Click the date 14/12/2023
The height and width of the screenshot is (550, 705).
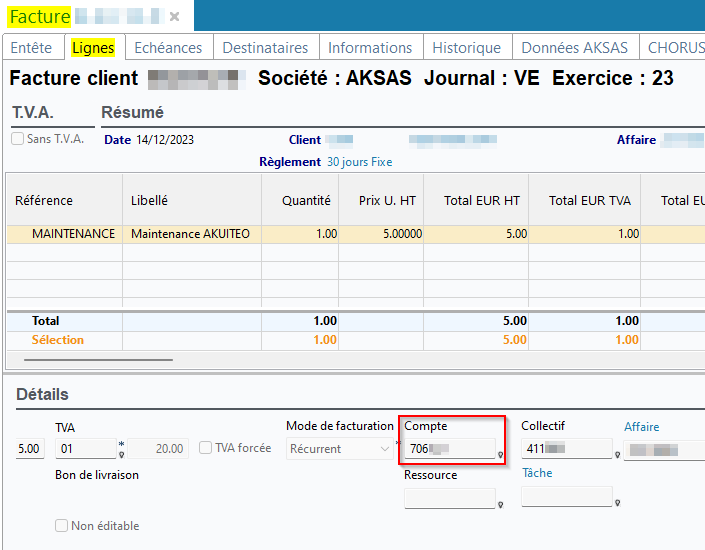click(x=165, y=140)
